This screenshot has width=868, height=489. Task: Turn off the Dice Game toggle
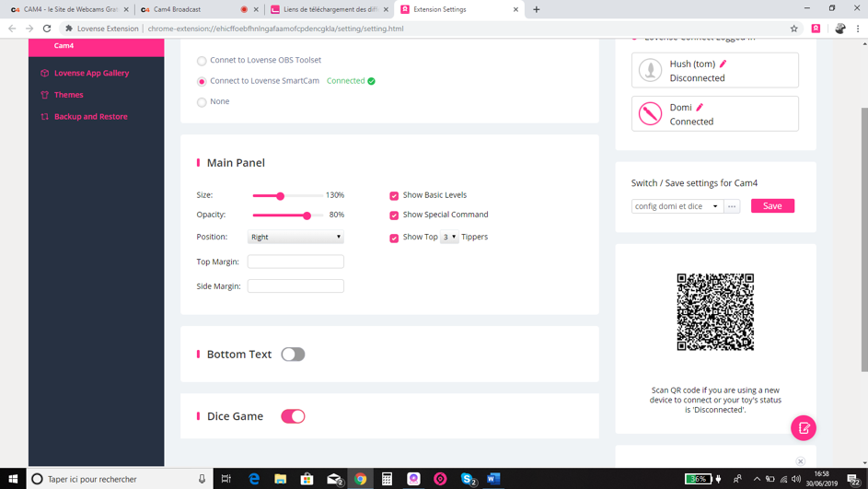click(x=293, y=416)
